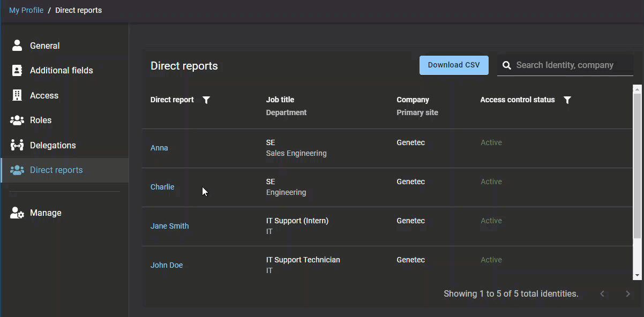Click the Access building icon
The width and height of the screenshot is (644, 317).
pyautogui.click(x=17, y=95)
